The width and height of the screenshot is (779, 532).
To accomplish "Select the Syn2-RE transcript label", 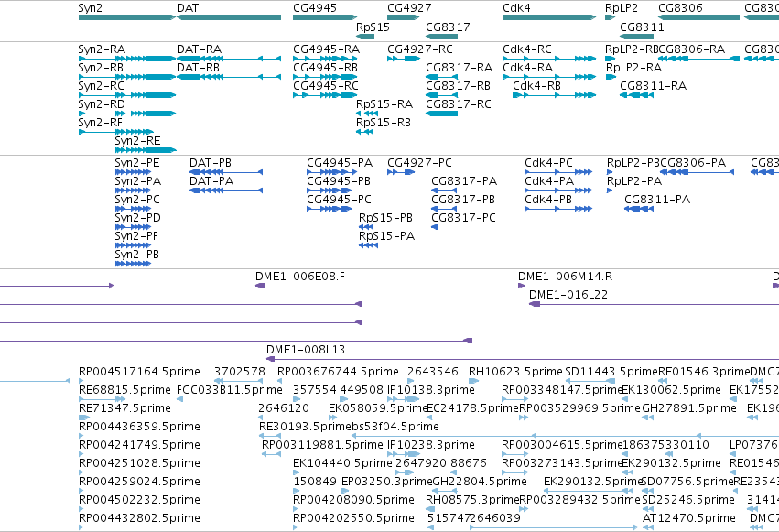I will pyautogui.click(x=137, y=141).
